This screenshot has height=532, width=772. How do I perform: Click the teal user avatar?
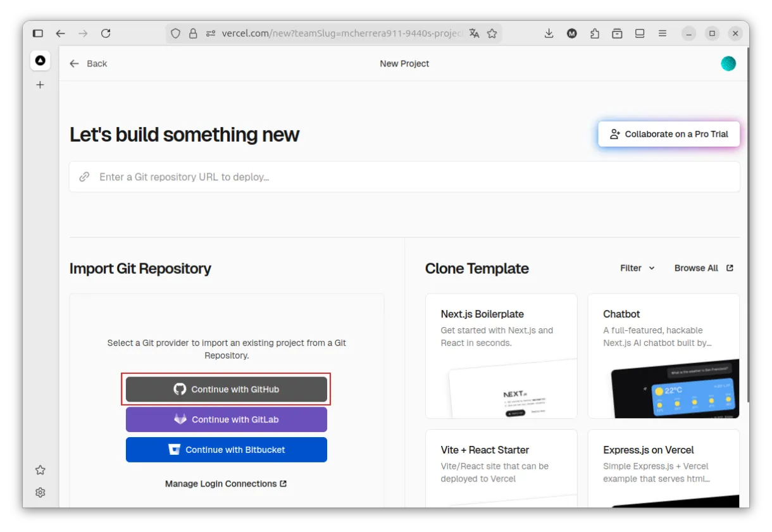pos(728,63)
